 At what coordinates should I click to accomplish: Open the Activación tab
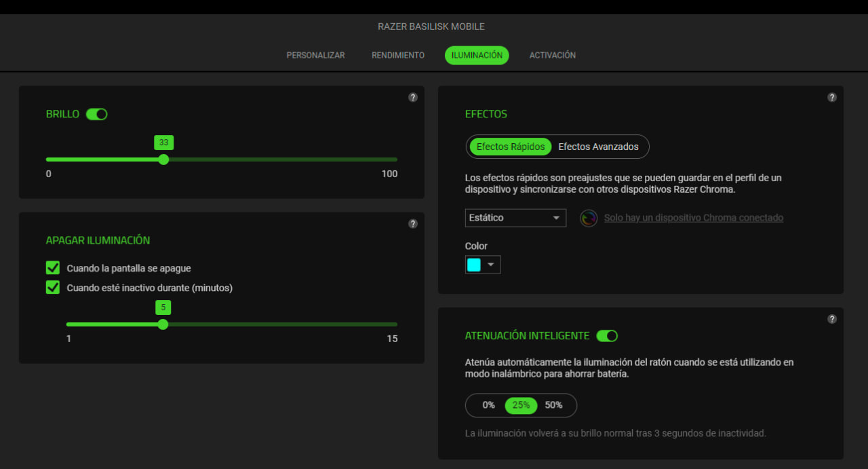[x=553, y=56]
